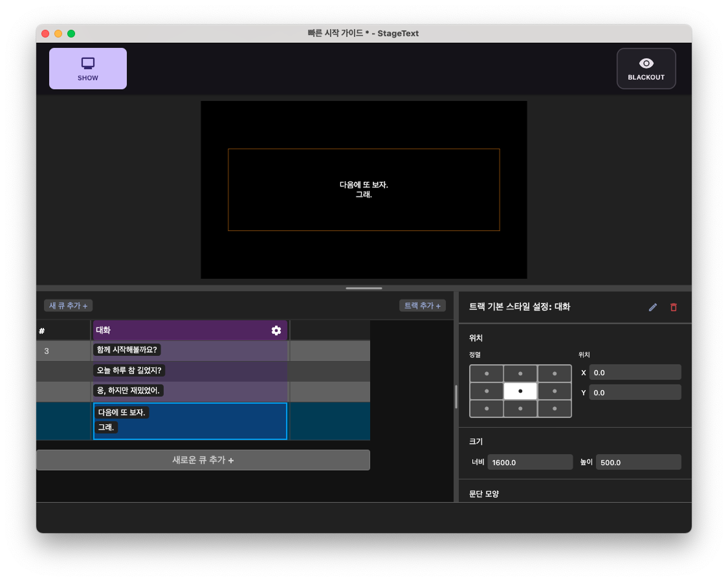This screenshot has height=581, width=728.
Task: Click the scrollbar beside the style panel
Action: pyautogui.click(x=456, y=397)
